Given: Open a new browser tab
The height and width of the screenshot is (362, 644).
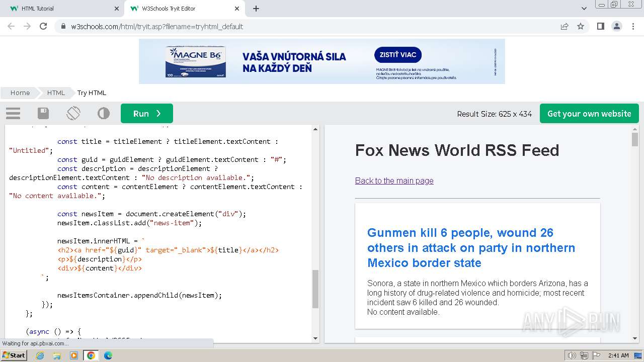Looking at the screenshot, I should [x=256, y=9].
